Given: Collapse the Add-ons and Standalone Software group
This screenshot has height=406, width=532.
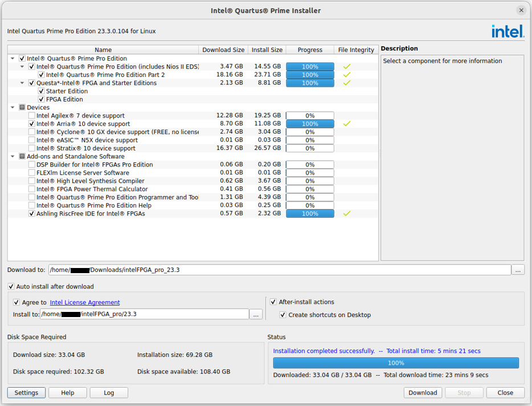Looking at the screenshot, I should [13, 157].
